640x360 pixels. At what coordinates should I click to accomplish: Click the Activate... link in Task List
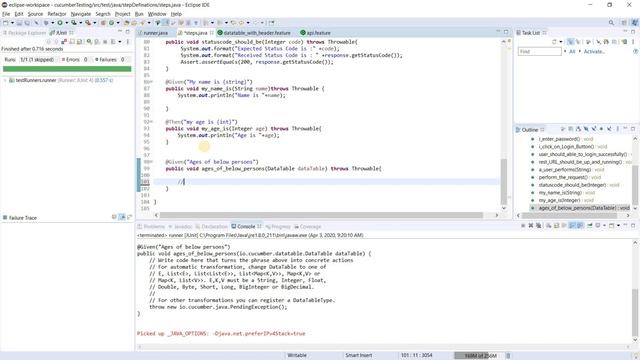(594, 51)
